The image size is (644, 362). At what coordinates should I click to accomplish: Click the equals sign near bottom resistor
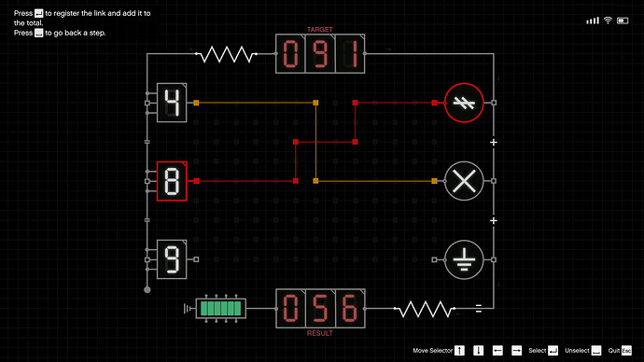click(479, 309)
